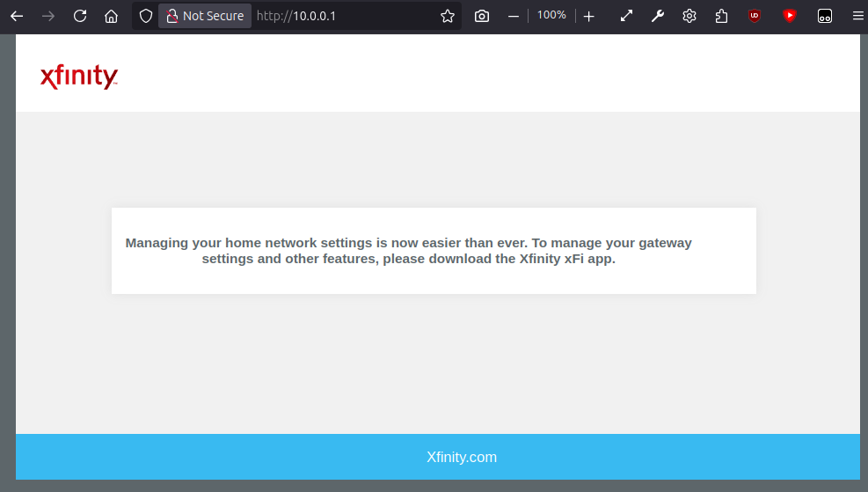This screenshot has width=868, height=492.
Task: Bookmark this page with the star
Action: (x=448, y=16)
